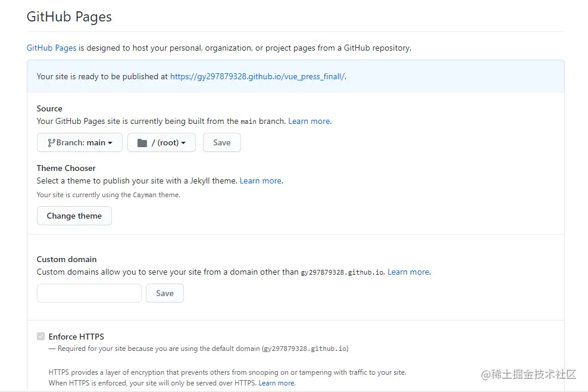The height and width of the screenshot is (392, 588).
Task: Toggle the Enforce HTTPS checkbox
Action: (41, 337)
